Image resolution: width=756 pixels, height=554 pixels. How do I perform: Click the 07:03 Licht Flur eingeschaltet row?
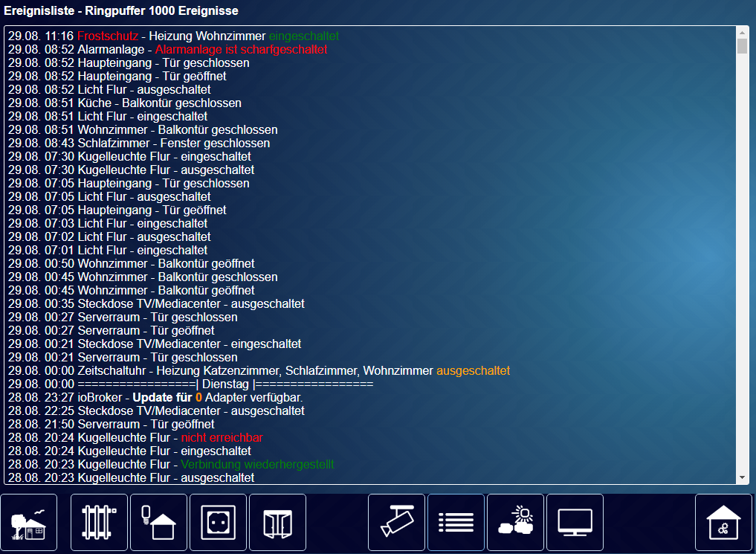pos(108,224)
